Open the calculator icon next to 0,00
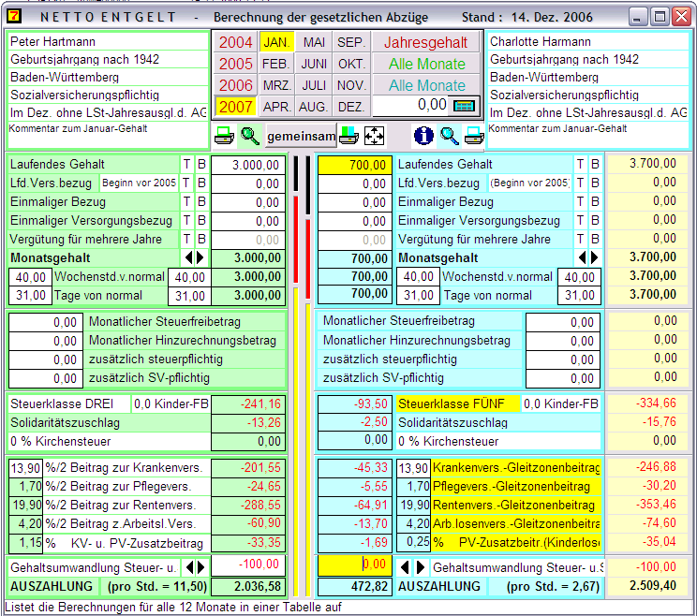This screenshot has height=616, width=697. tap(466, 105)
